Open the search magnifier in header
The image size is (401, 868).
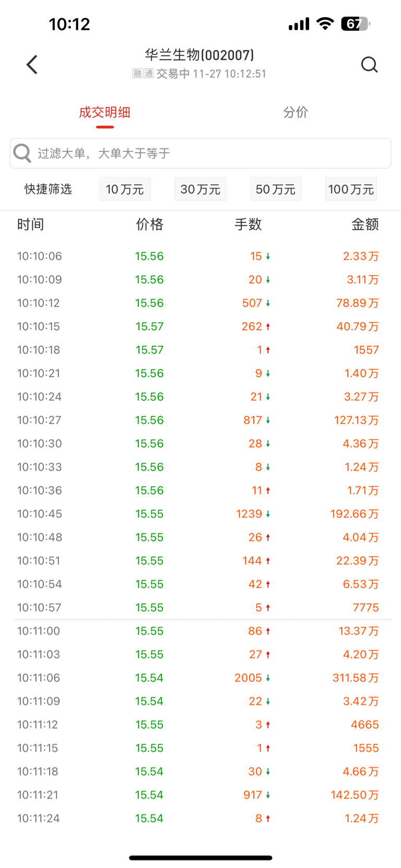pos(369,65)
